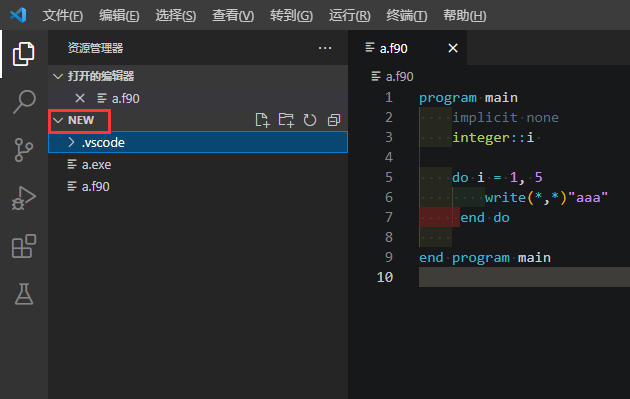
Task: Click the 'integer::i' code line
Action: (493, 137)
